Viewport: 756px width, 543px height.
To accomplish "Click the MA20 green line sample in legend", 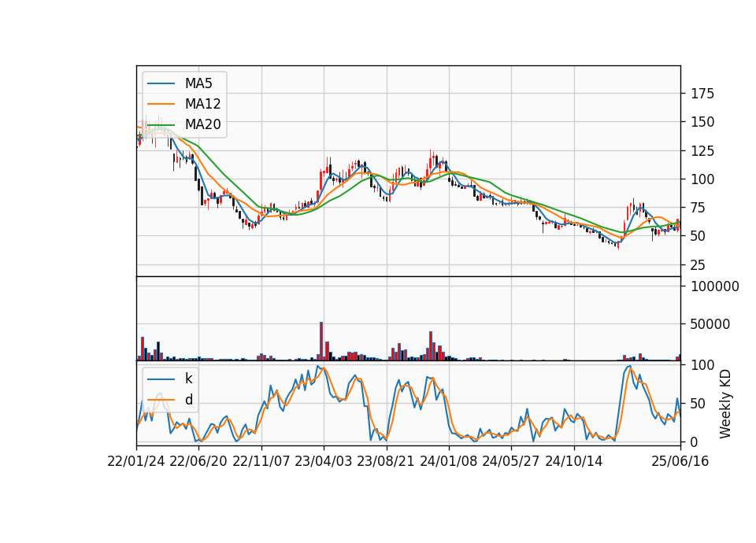I will pos(161,124).
